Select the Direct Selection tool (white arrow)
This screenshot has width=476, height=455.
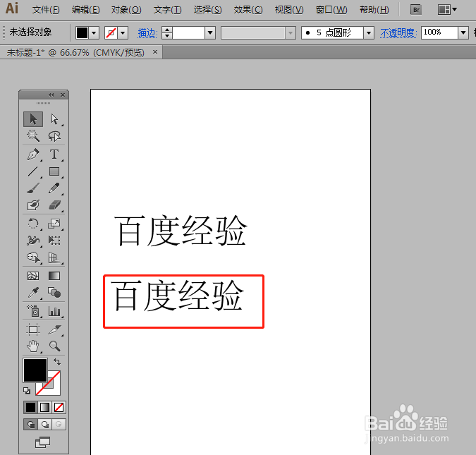tap(54, 119)
